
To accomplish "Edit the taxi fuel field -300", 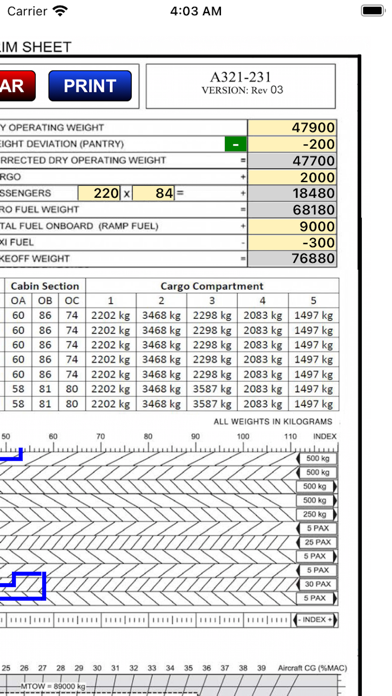I will click(x=292, y=243).
